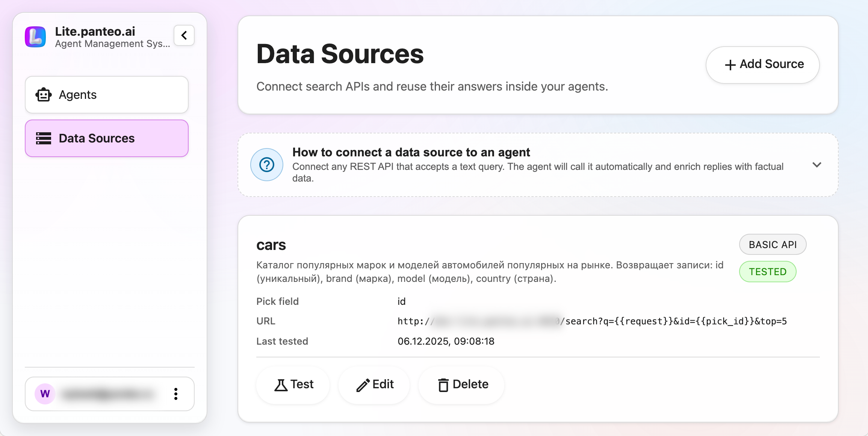Run Test on the cars source
Image resolution: width=868 pixels, height=436 pixels.
pyautogui.click(x=293, y=385)
